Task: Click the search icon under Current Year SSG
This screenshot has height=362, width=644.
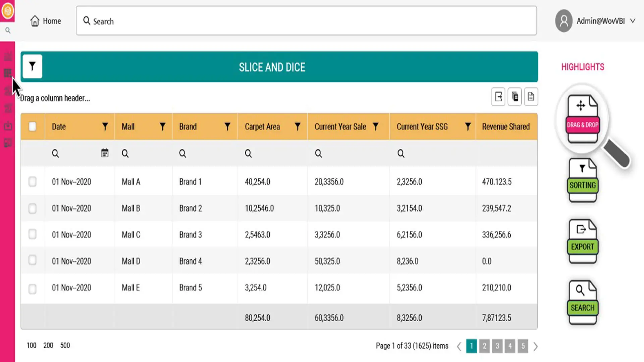Action: 401,154
